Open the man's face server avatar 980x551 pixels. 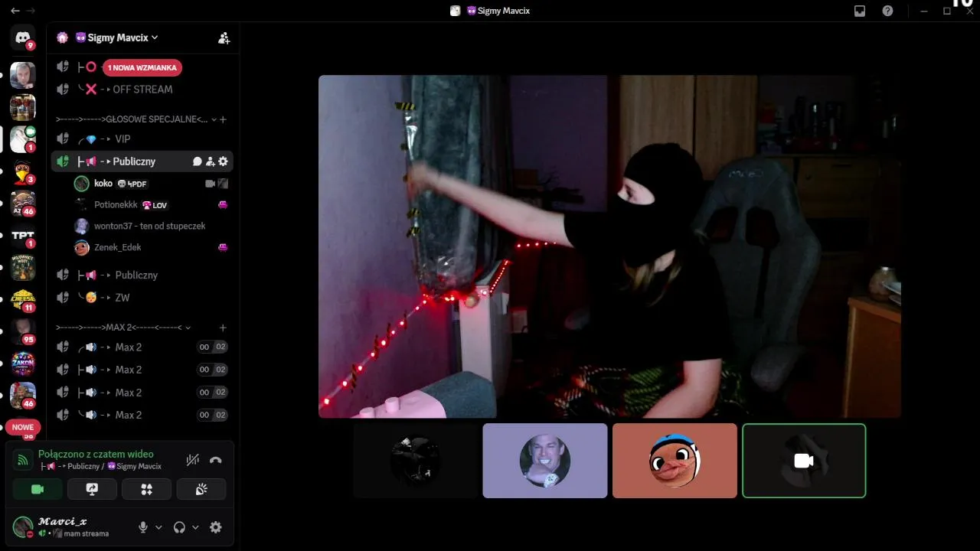point(23,75)
